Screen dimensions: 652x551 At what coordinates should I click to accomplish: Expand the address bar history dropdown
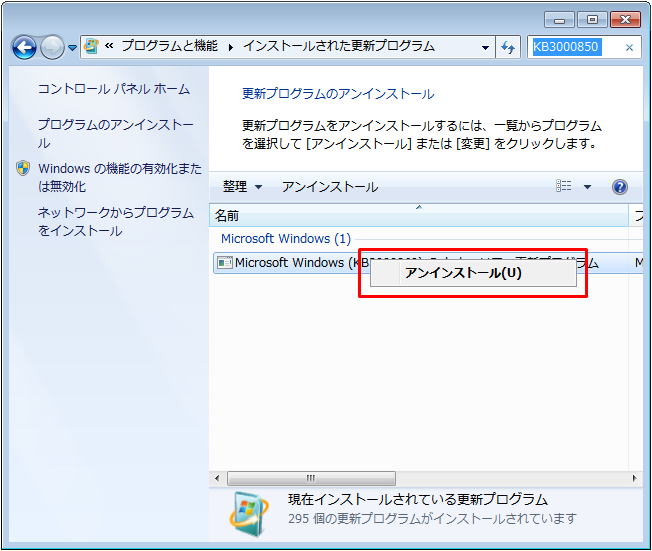485,47
